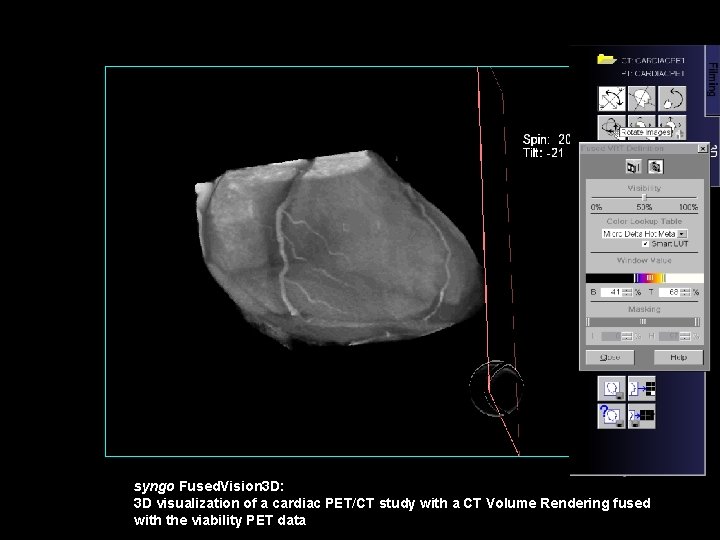This screenshot has height=540, width=720.
Task: Click the Window Value color bar
Action: pos(644,278)
